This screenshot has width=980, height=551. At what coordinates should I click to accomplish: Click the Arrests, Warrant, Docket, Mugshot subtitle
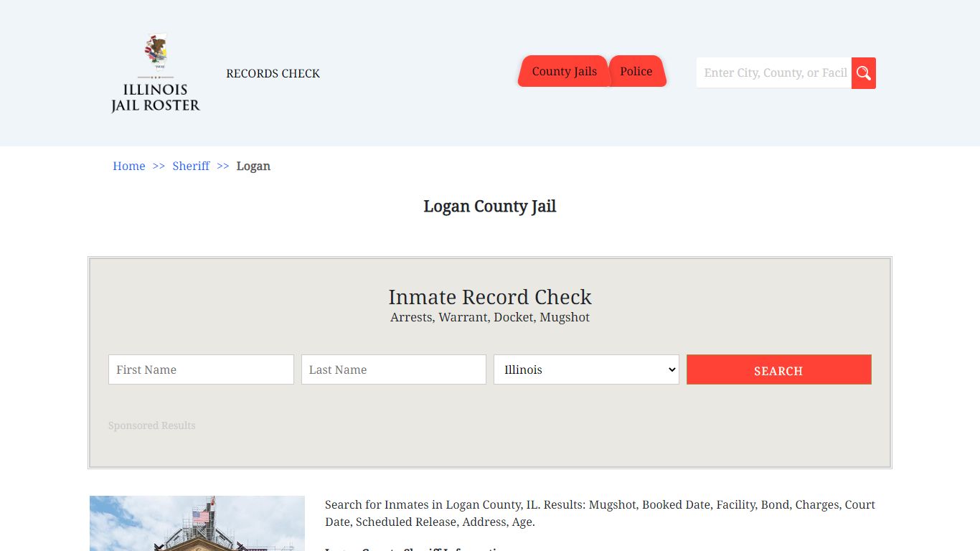(490, 317)
